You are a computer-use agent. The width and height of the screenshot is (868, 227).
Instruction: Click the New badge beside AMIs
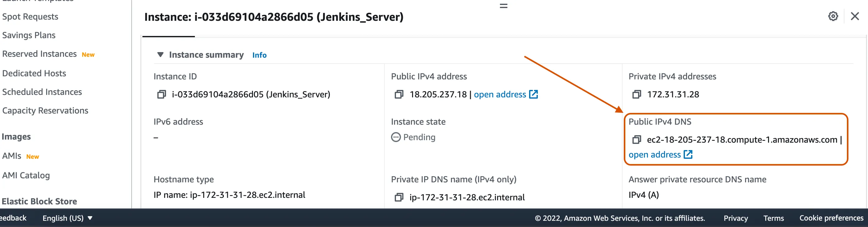[32, 157]
